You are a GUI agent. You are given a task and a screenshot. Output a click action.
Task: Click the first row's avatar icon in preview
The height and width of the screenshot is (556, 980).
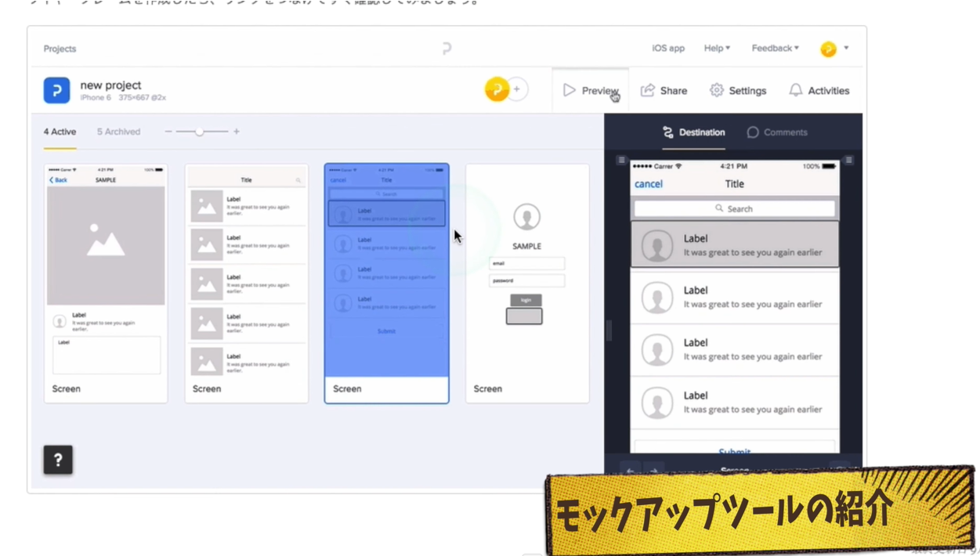pos(657,245)
